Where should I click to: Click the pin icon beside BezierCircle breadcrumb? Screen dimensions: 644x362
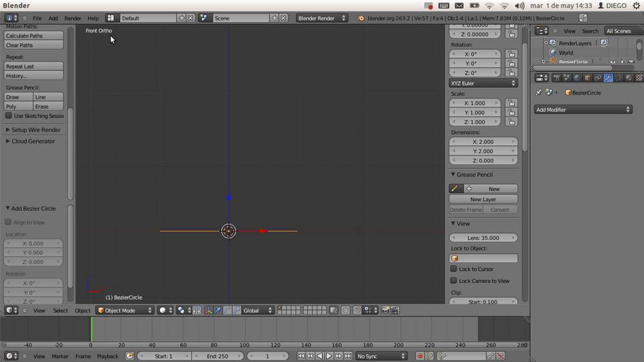pos(538,93)
